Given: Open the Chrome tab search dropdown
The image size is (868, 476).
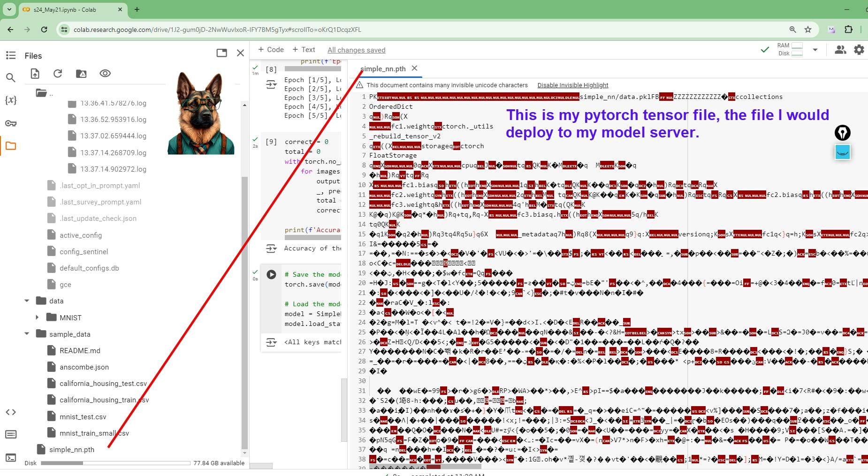Looking at the screenshot, I should [9, 9].
